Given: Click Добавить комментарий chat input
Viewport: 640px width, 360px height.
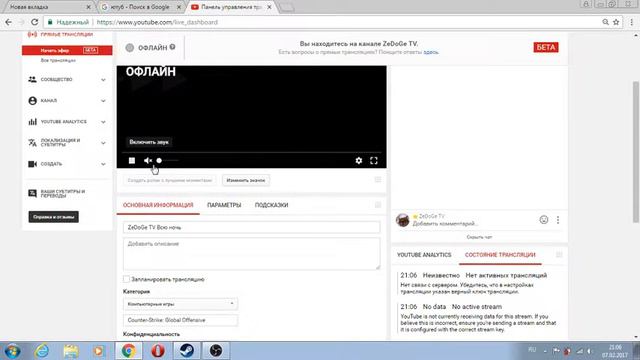Looking at the screenshot, I should tap(444, 224).
